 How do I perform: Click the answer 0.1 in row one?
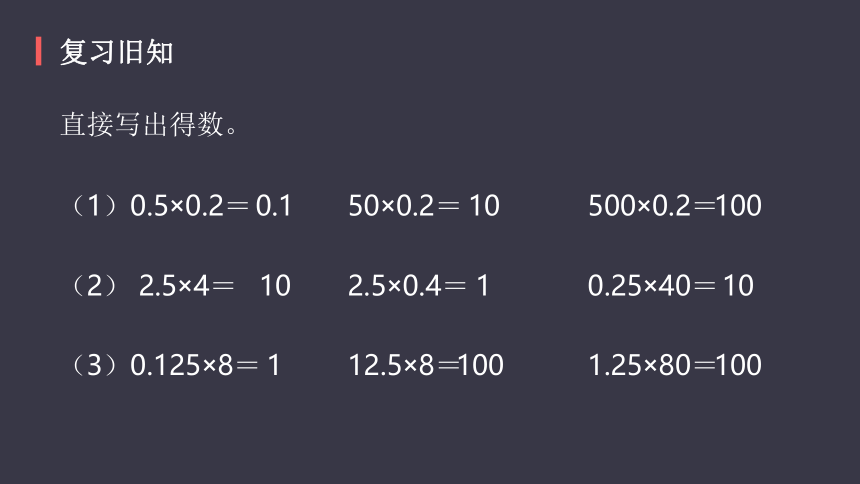coord(274,206)
